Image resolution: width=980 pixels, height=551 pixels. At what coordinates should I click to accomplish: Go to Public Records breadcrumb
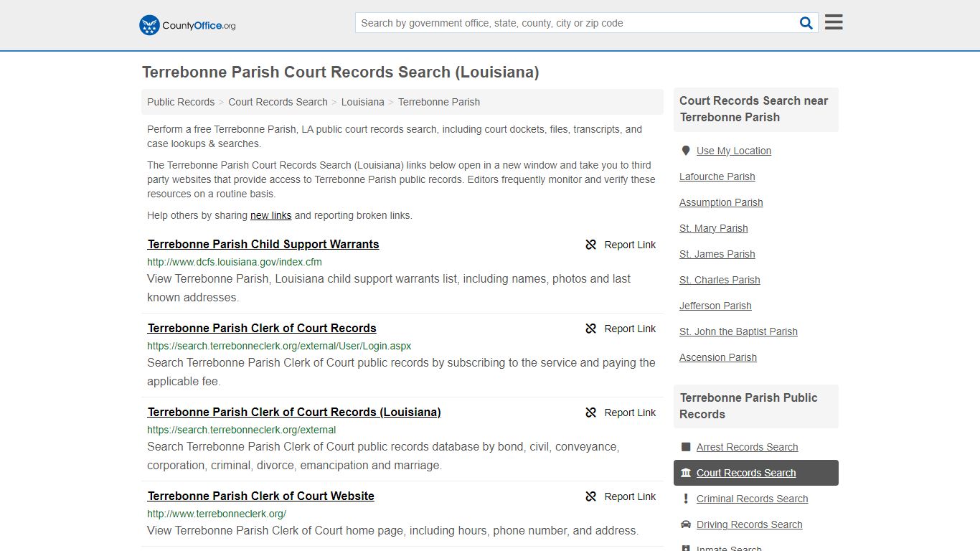point(181,102)
